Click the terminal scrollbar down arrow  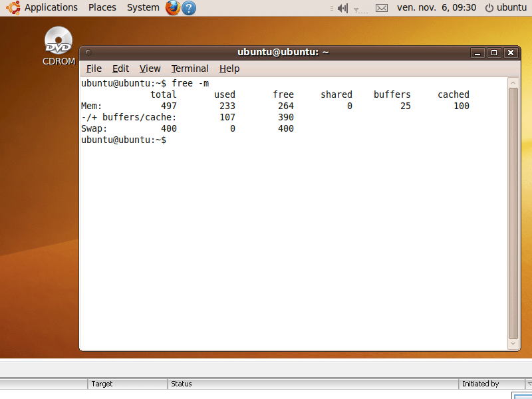[513, 344]
